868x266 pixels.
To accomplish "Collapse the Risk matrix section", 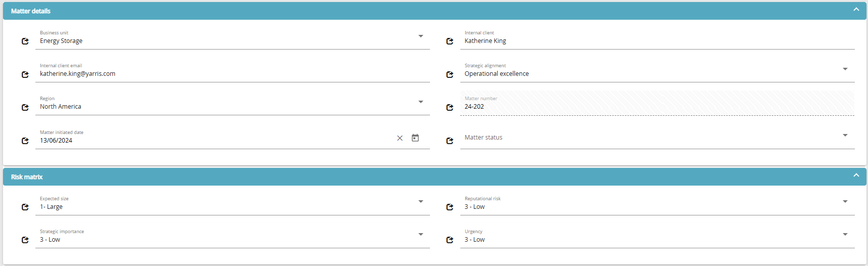I will (856, 175).
